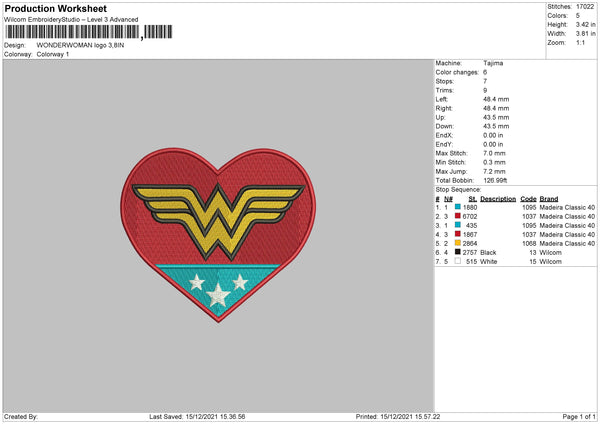
Task: Click the 'Wilcom' brand in the Black row
Action: tap(551, 253)
